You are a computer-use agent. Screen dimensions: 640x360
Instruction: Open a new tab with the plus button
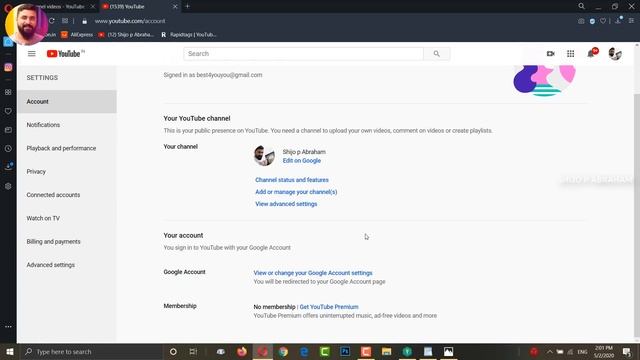click(x=187, y=6)
